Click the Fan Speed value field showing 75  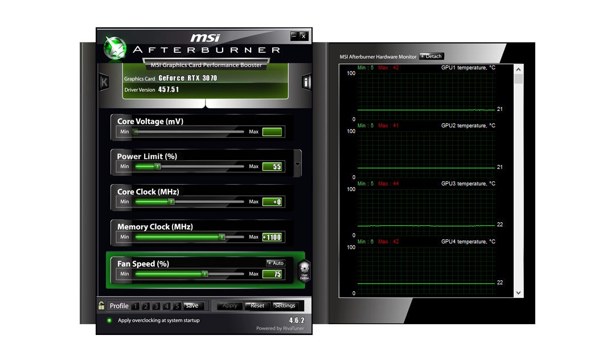pyautogui.click(x=272, y=274)
